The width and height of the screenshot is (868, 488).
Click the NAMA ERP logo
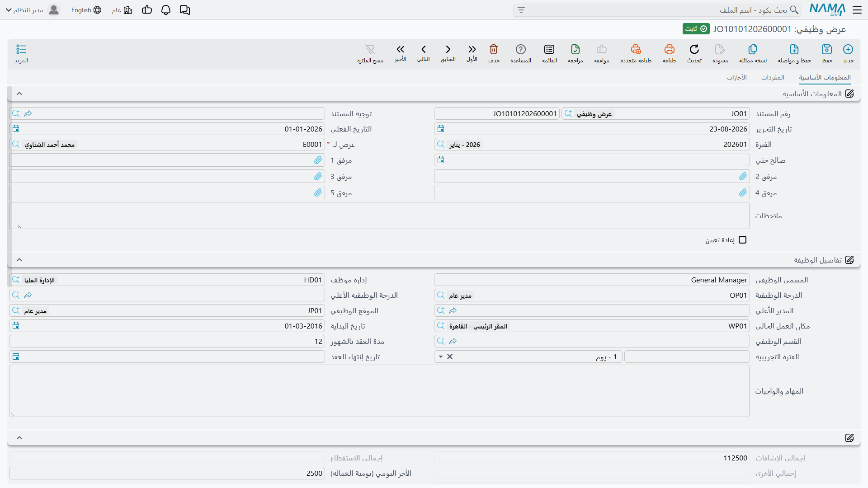[827, 9]
